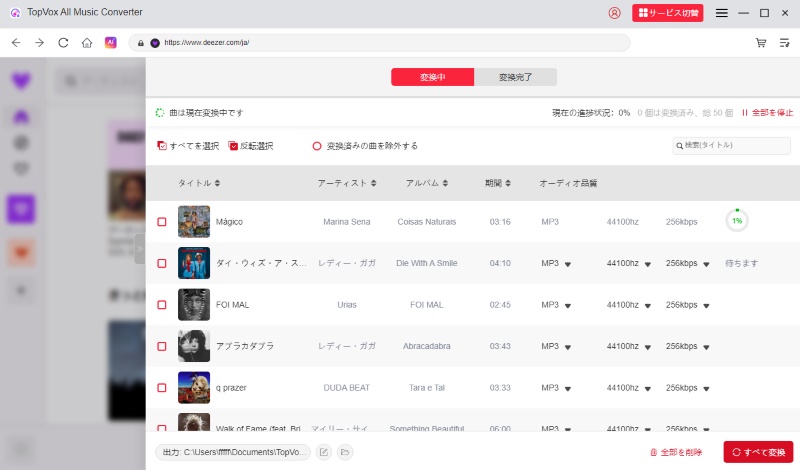Click the user account icon
Image resolution: width=800 pixels, height=470 pixels.
[x=614, y=13]
